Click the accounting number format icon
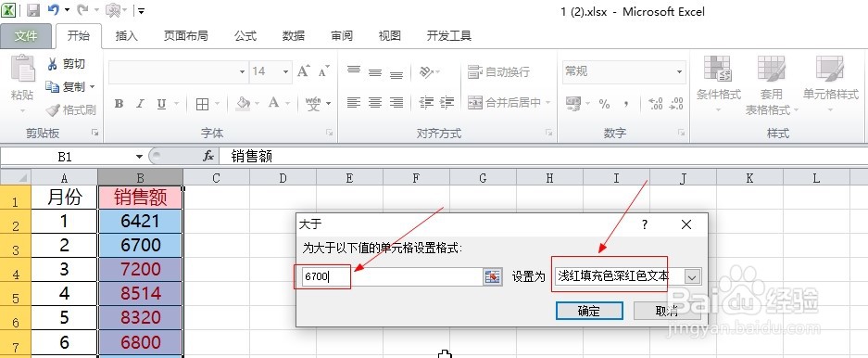The height and width of the screenshot is (358, 868). [572, 103]
